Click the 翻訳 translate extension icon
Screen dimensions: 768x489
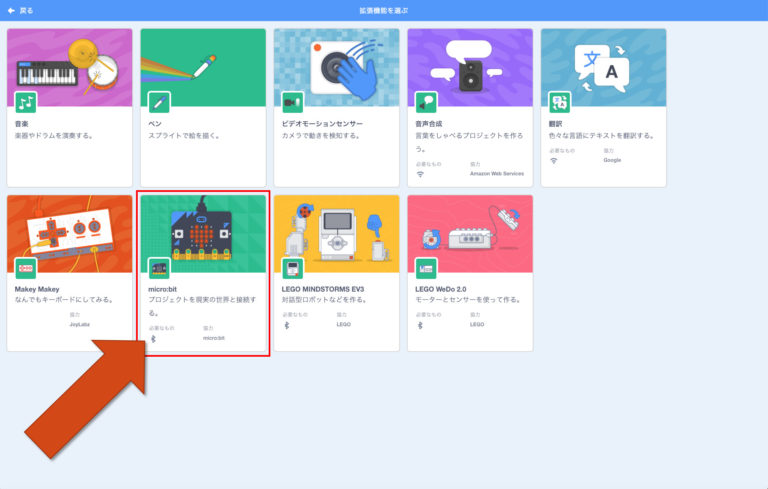(560, 102)
